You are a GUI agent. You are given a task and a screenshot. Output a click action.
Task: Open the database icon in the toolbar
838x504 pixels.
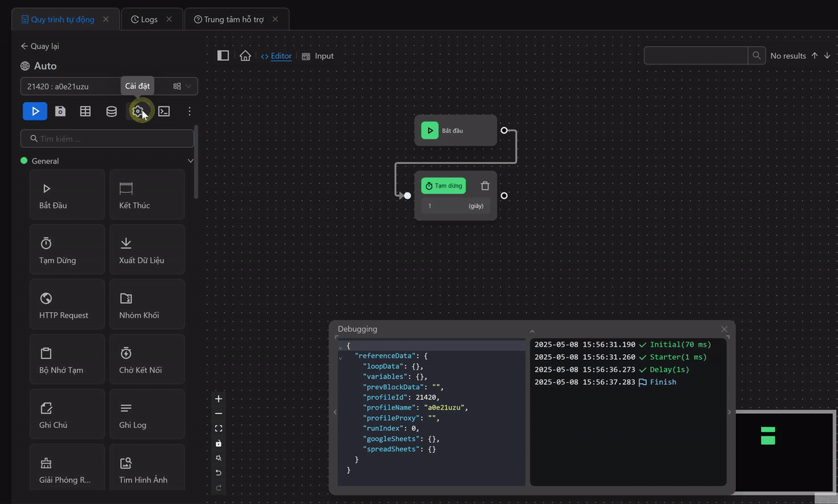pos(111,111)
